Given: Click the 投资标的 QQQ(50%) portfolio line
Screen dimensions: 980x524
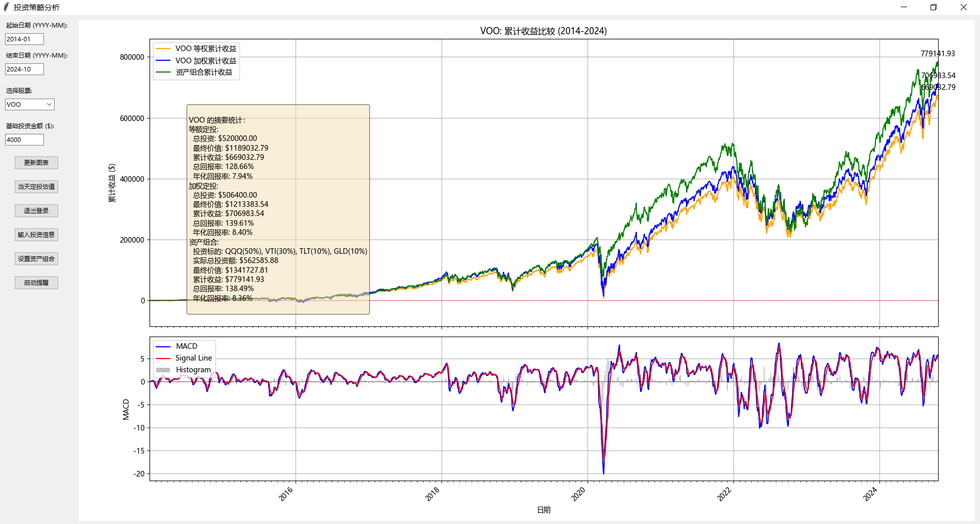Looking at the screenshot, I should point(280,251).
